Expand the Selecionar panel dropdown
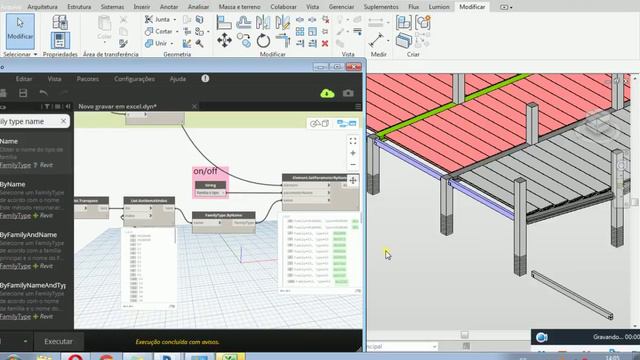This screenshot has height=360, width=640. click(x=36, y=54)
